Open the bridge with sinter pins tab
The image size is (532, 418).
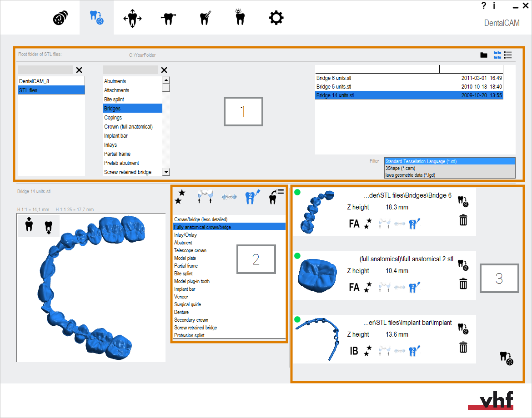205,196
